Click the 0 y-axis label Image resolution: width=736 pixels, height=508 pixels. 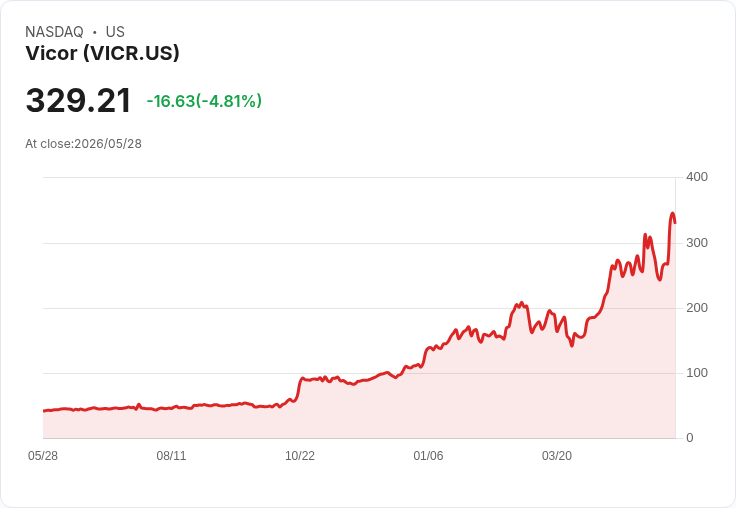(690, 438)
